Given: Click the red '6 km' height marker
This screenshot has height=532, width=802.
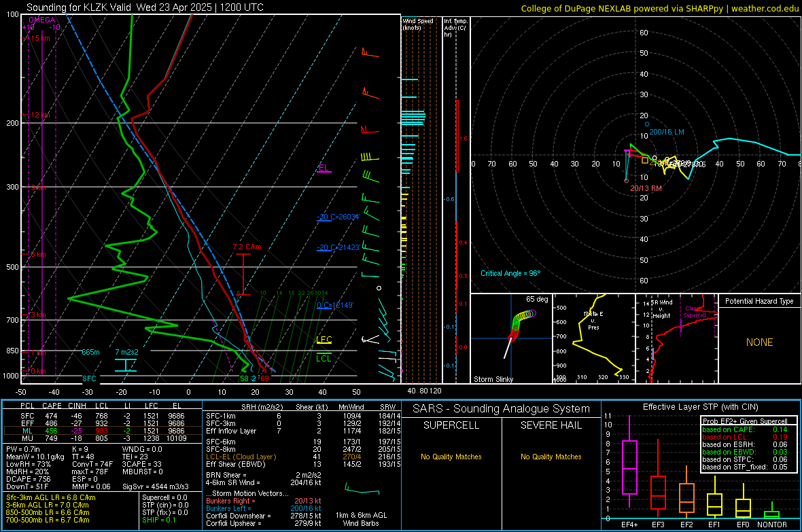Looking at the screenshot, I should (38, 254).
